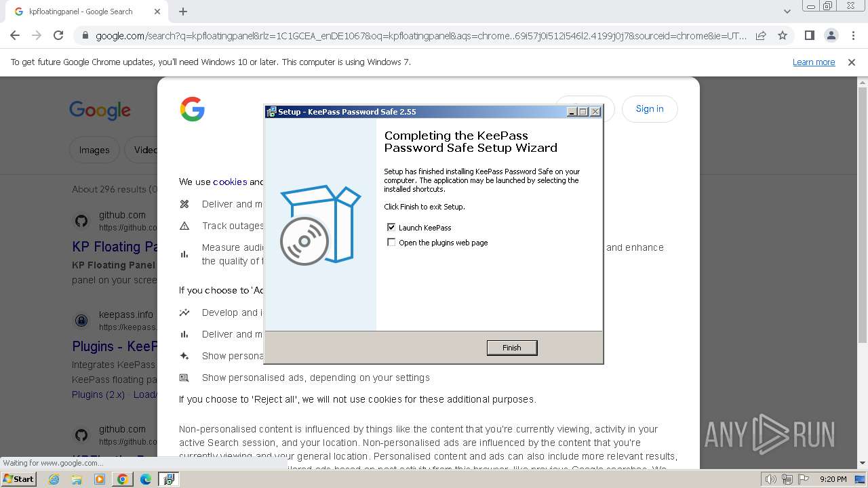This screenshot has height=488, width=868.
Task: Enable Open the plugins web page checkbox
Action: tap(391, 243)
